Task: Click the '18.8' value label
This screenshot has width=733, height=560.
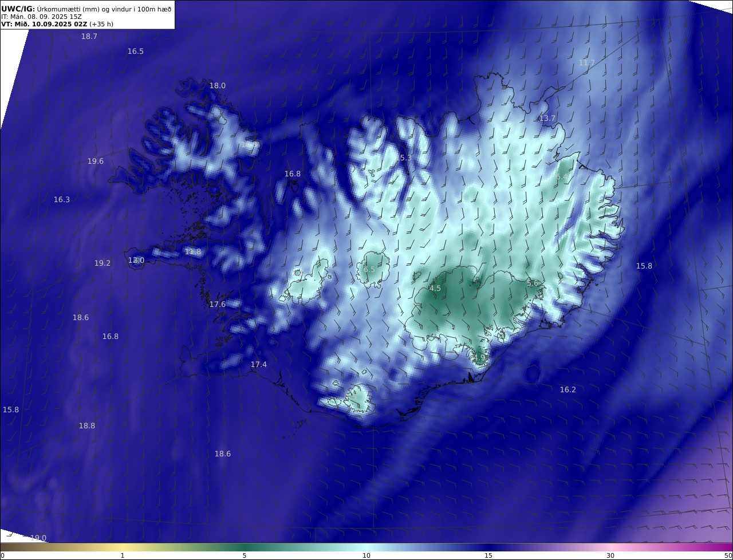Action: pyautogui.click(x=87, y=425)
